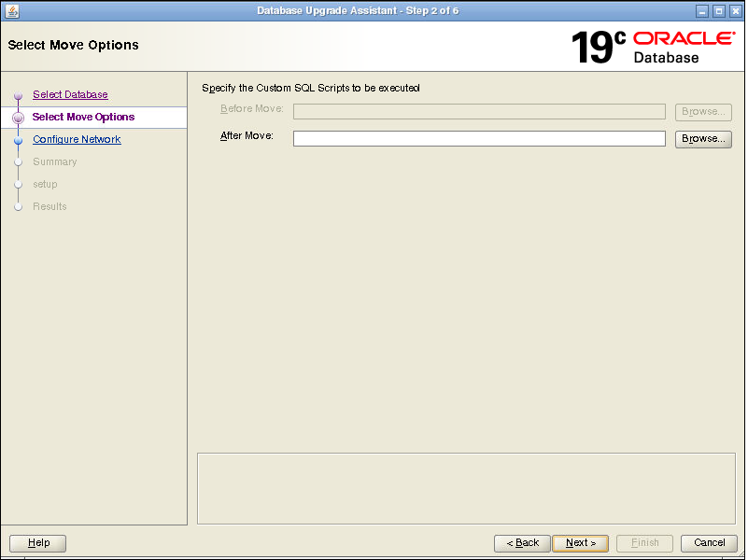Focus the After Move script path field
This screenshot has height=560, width=748.
479,138
